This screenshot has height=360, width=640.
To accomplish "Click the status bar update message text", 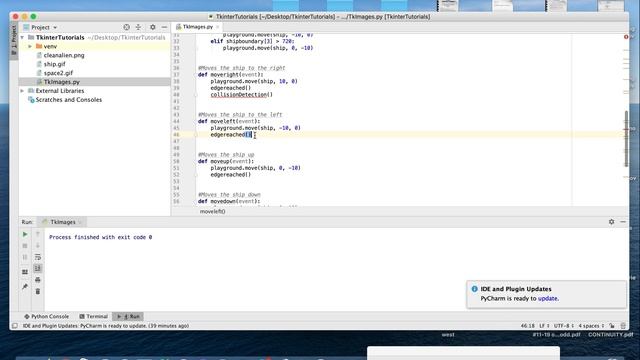I will (106, 326).
